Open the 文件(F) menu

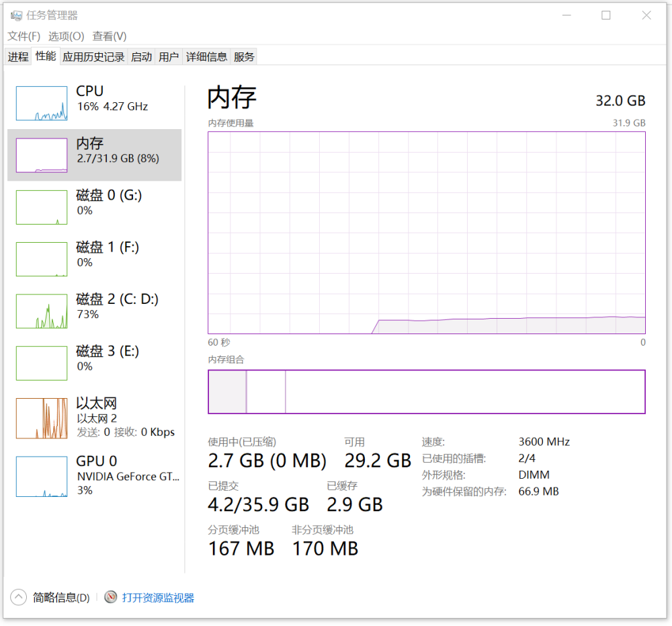[x=24, y=36]
